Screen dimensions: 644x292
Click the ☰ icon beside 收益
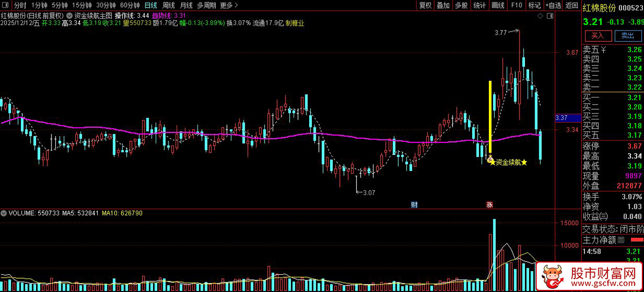coord(604,216)
